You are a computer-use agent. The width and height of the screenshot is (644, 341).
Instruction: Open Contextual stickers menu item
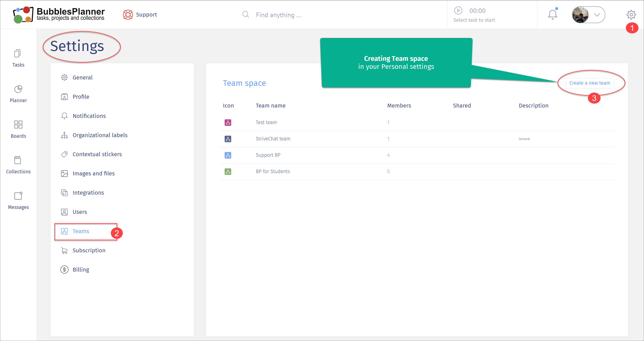pyautogui.click(x=97, y=154)
